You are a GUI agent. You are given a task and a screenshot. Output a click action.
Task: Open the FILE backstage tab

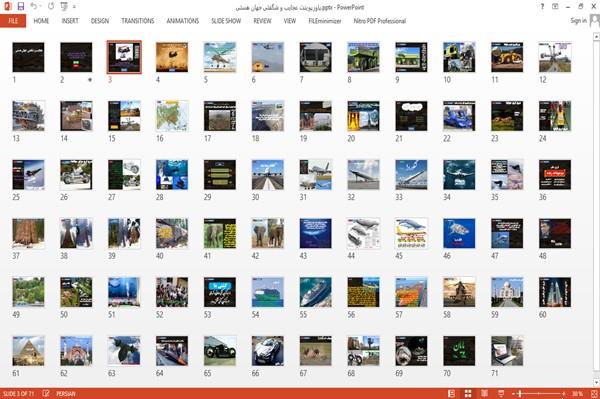coord(13,21)
